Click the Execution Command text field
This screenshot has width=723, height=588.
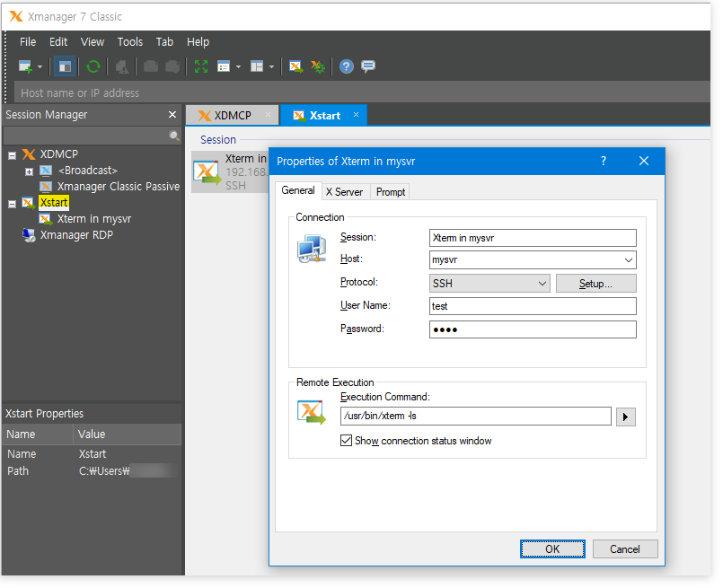(475, 416)
